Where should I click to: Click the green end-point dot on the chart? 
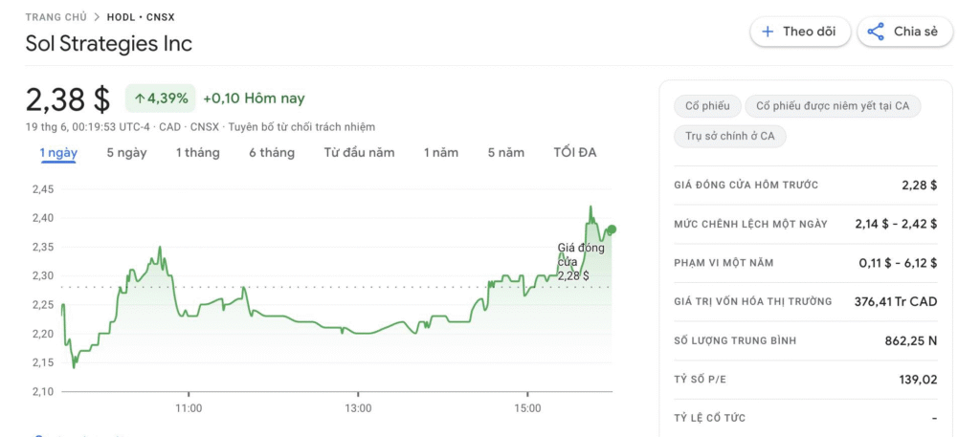pos(612,229)
